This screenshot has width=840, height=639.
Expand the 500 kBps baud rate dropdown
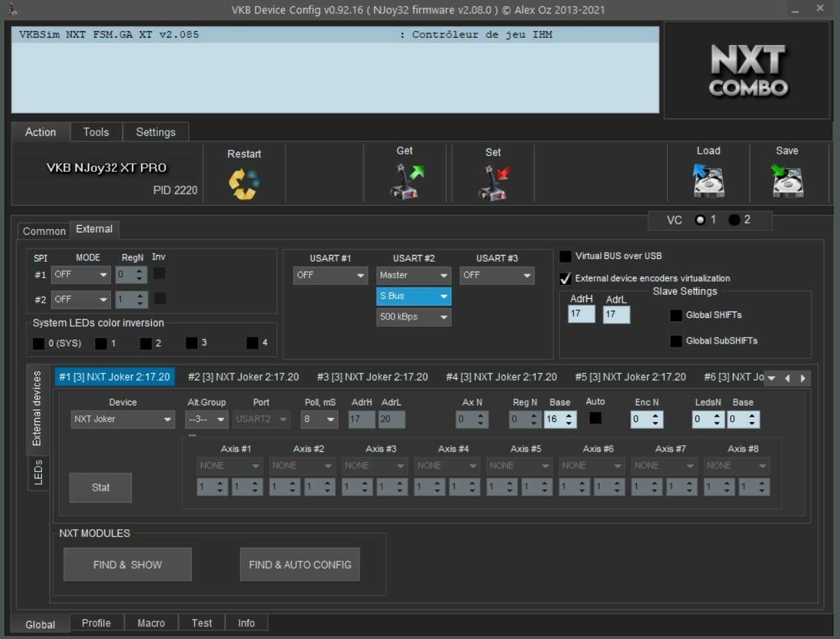[413, 317]
